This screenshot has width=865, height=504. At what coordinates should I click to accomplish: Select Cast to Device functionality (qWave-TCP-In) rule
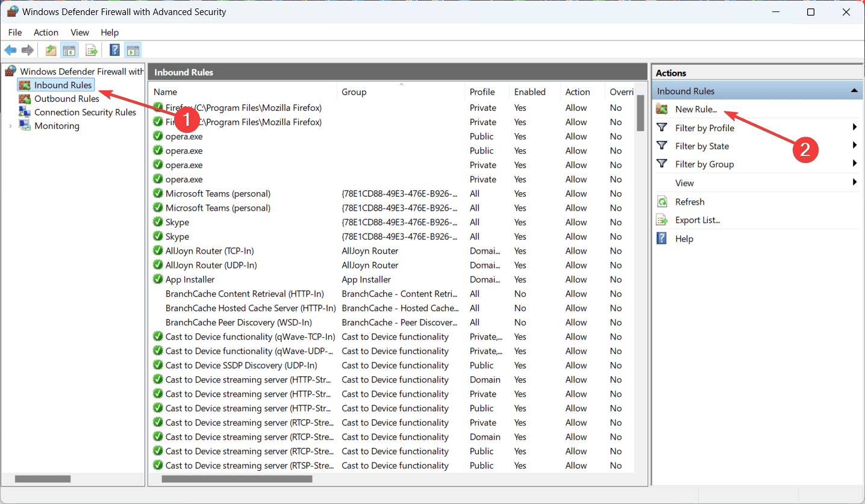[x=250, y=337]
